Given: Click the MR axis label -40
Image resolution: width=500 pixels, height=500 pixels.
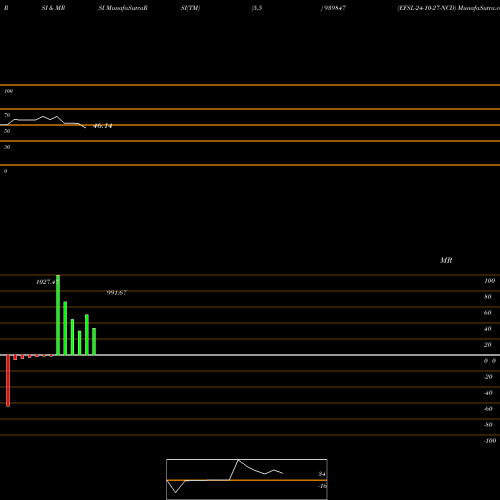Looking at the screenshot, I should point(488,393).
